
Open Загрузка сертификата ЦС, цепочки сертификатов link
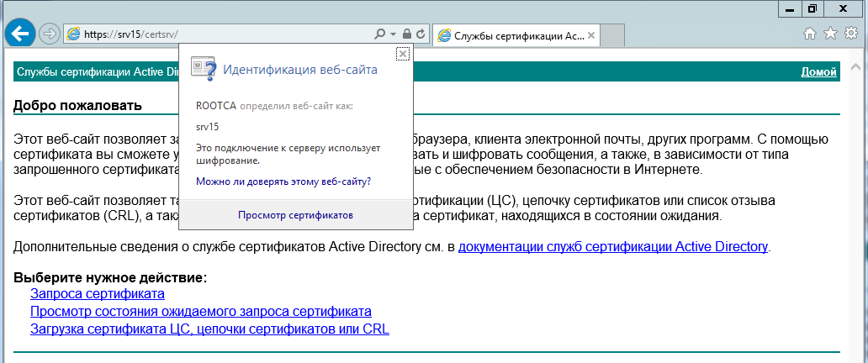(209, 329)
